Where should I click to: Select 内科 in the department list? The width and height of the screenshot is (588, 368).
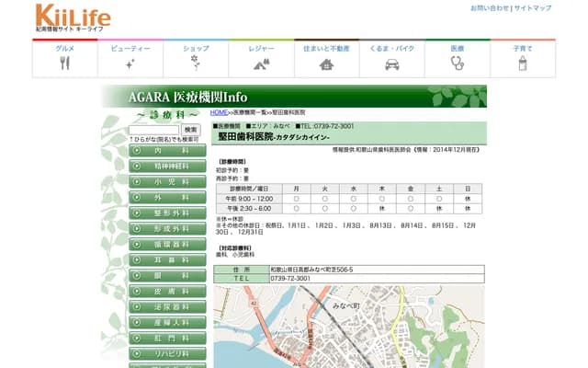point(161,151)
